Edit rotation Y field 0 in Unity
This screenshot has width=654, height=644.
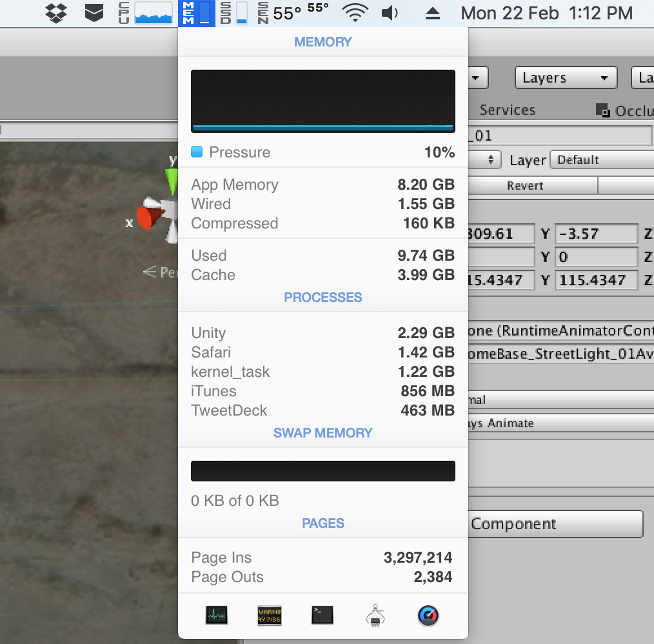click(x=596, y=257)
